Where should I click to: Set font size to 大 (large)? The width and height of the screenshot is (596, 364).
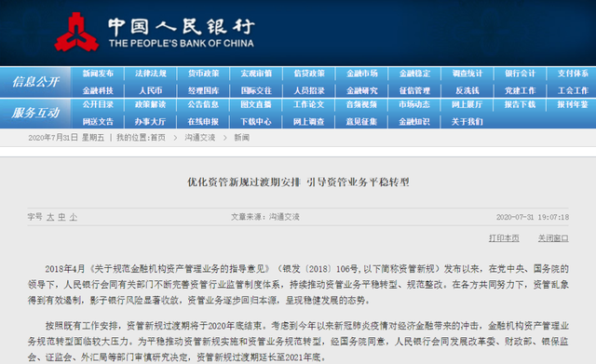pyautogui.click(x=50, y=217)
